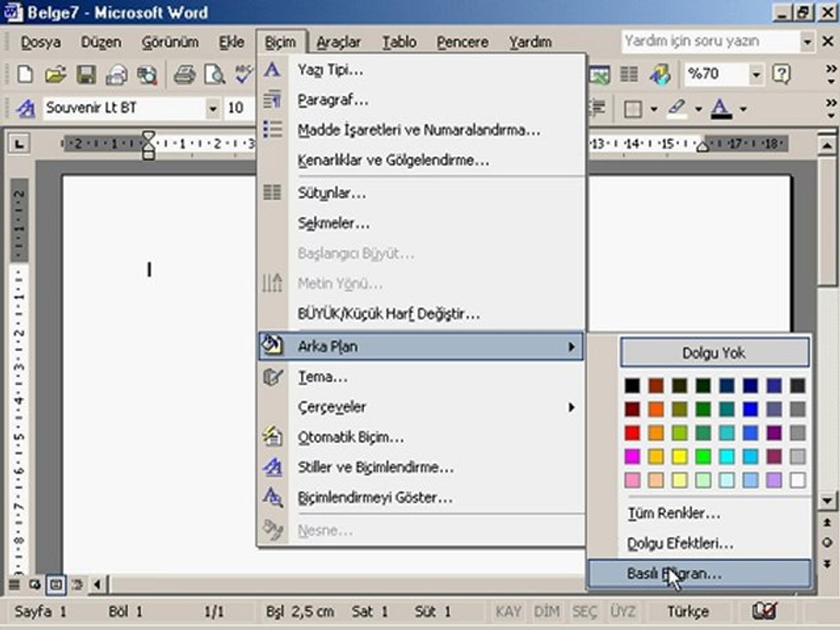Pick the white color swatch
Image resolution: width=840 pixels, height=630 pixels.
(x=798, y=480)
